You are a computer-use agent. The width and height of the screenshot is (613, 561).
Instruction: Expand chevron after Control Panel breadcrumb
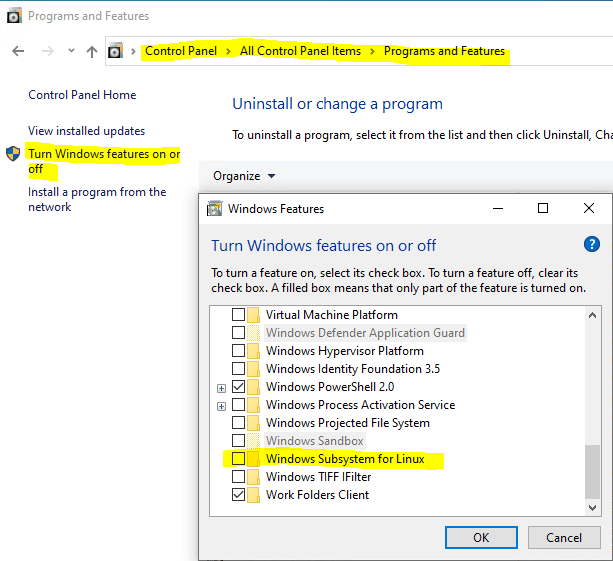[x=228, y=51]
